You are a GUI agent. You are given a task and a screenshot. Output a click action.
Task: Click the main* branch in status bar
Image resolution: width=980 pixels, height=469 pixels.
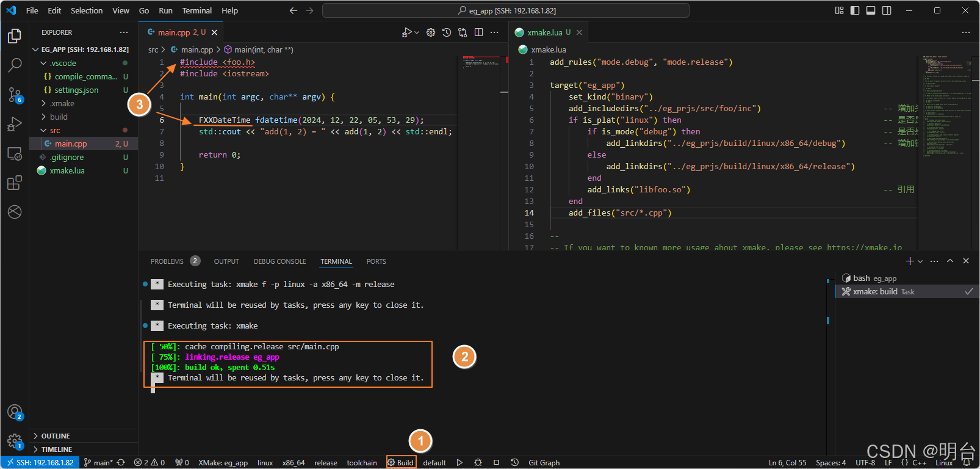click(98, 463)
